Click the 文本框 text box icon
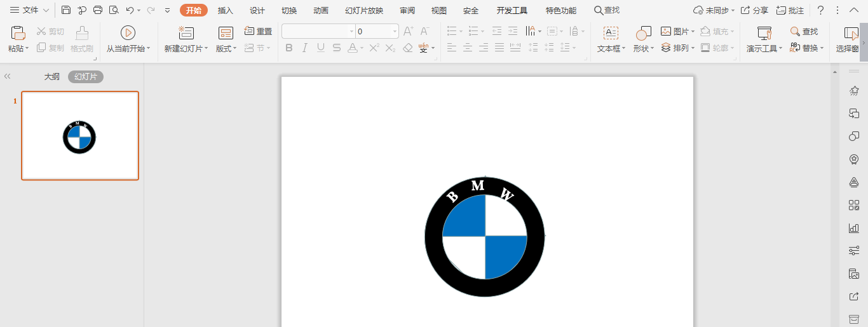 (611, 33)
